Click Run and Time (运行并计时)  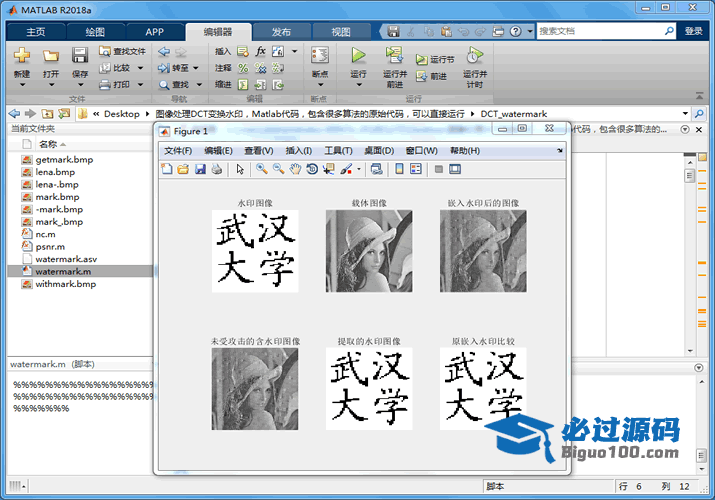475,67
